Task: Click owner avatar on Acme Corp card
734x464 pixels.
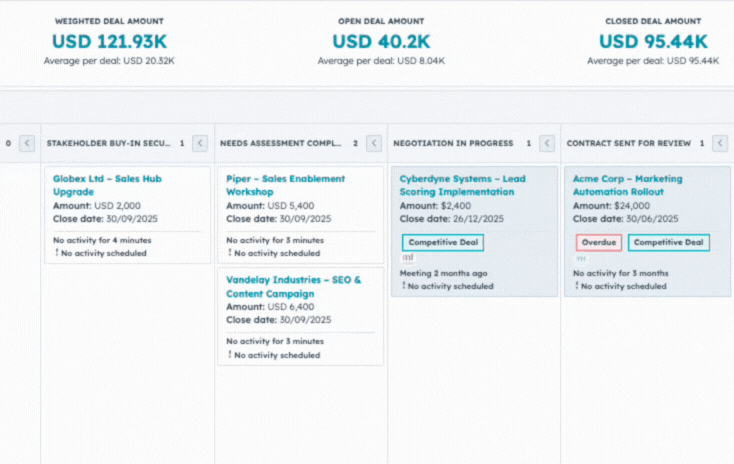Action: pyautogui.click(x=581, y=258)
